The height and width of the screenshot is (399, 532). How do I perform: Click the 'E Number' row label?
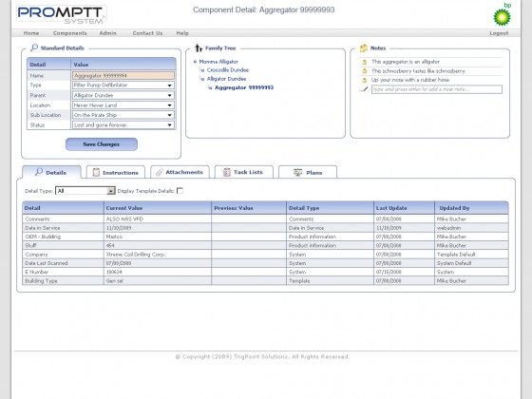[37, 272]
